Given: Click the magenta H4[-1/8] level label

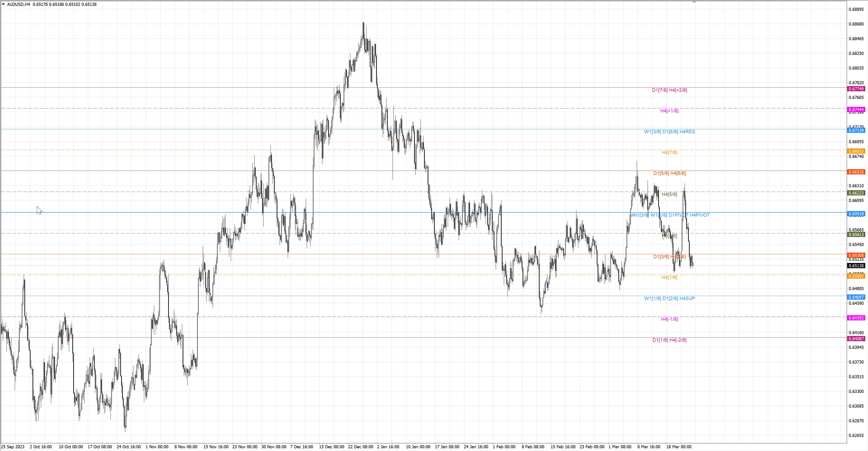Looking at the screenshot, I should (669, 319).
